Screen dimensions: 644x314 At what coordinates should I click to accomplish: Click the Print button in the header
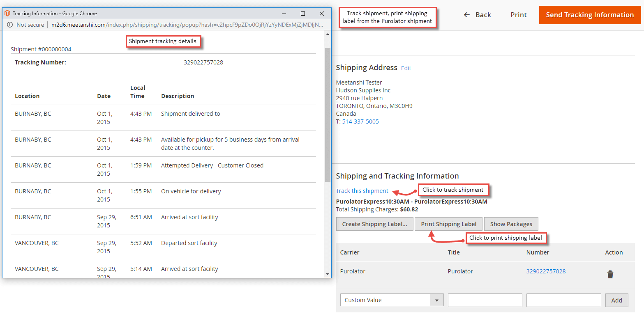tap(519, 15)
